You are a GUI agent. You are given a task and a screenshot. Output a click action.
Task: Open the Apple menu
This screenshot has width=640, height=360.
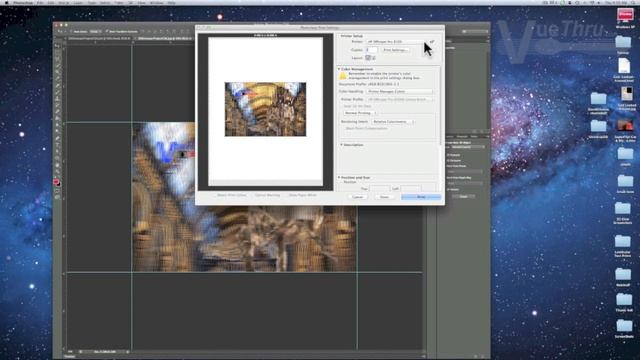(6, 2)
